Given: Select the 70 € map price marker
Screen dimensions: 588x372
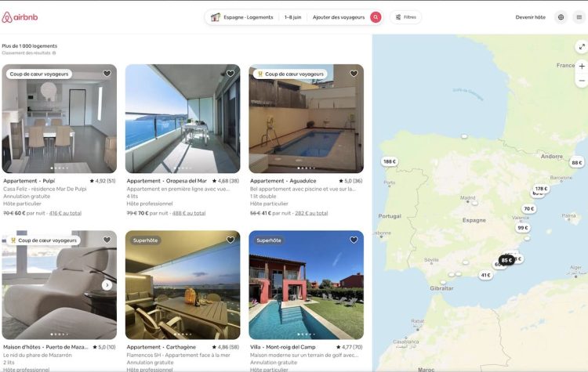Looking at the screenshot, I should [528, 208].
